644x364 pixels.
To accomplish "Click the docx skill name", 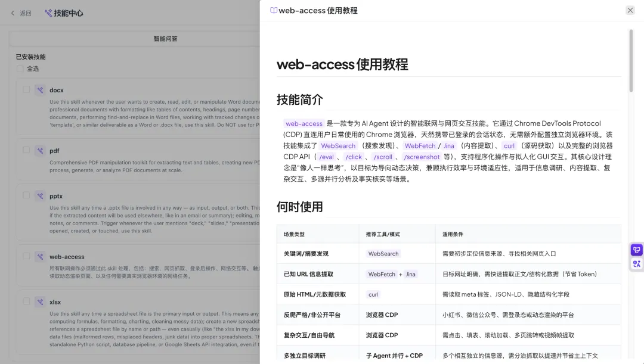I will click(57, 90).
